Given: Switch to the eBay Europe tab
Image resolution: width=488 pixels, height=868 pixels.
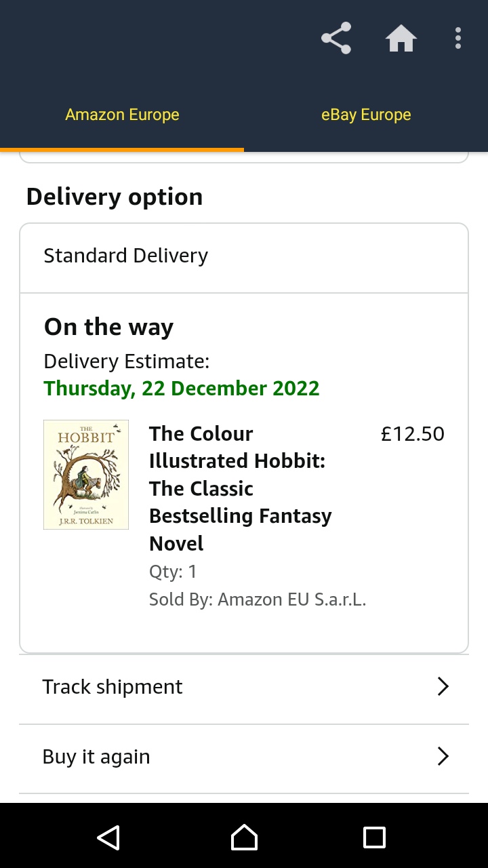Looking at the screenshot, I should (366, 115).
